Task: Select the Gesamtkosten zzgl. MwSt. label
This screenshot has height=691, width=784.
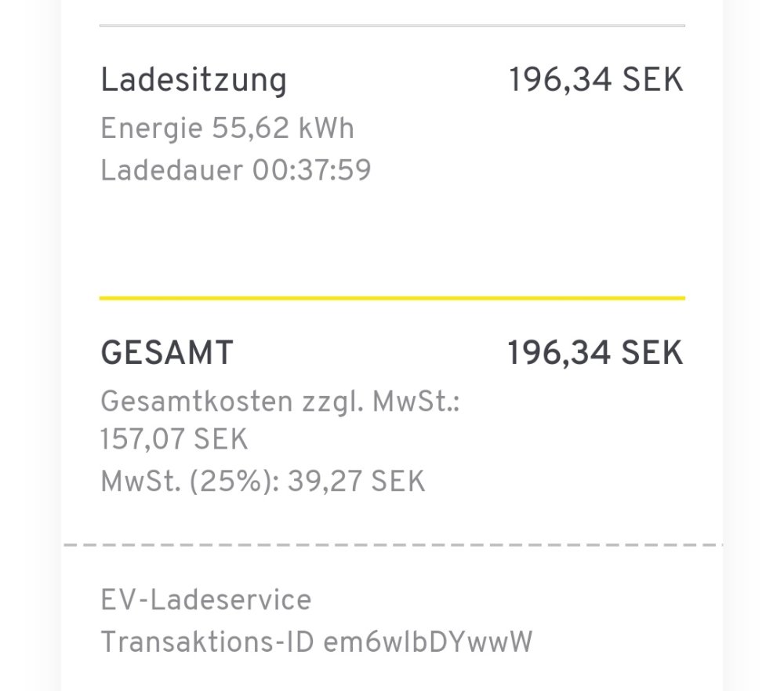Action: tap(280, 402)
